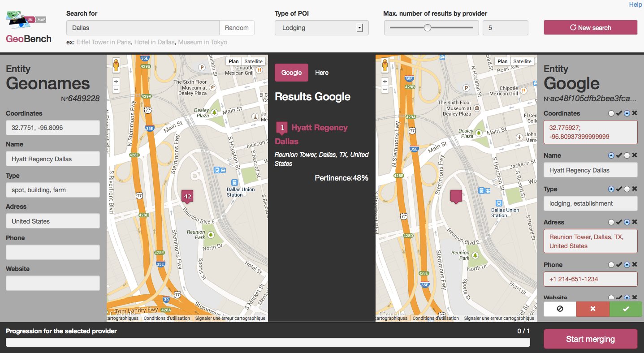
Task: Click Dallas Union Station icon on right map
Action: pyautogui.click(x=499, y=203)
